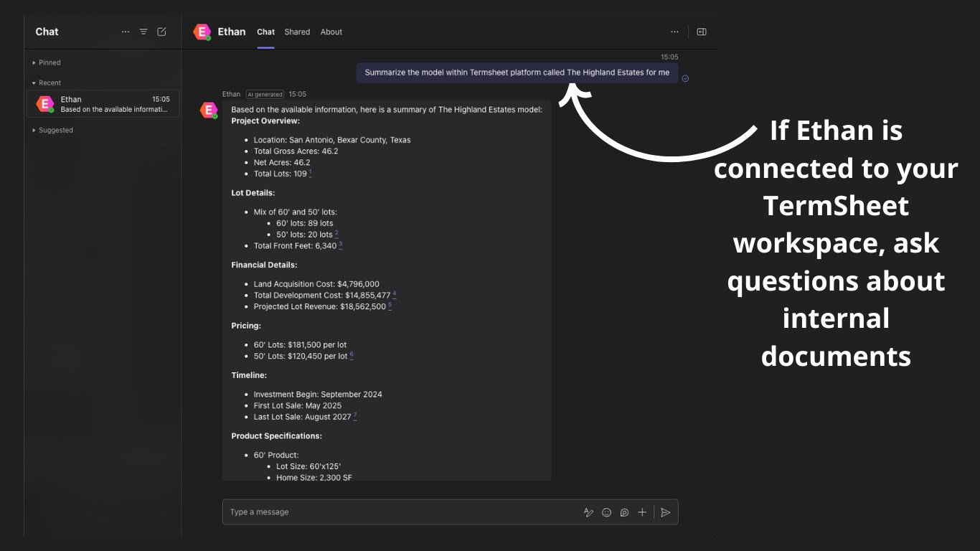Image resolution: width=980 pixels, height=551 pixels.
Task: Click the Lot Details heading
Action: coord(253,193)
